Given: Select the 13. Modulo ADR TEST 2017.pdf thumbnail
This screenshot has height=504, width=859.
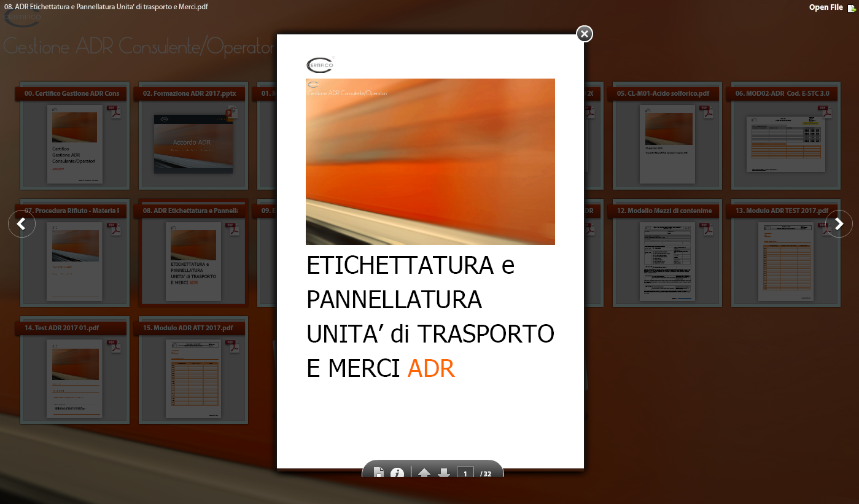Looking at the screenshot, I should 785,262.
